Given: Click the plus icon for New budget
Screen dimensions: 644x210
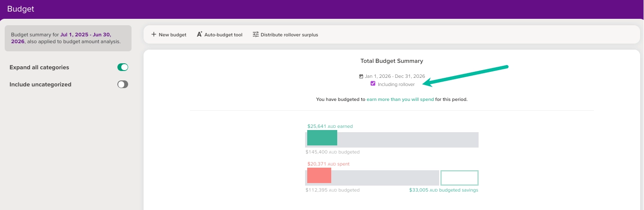Looking at the screenshot, I should pyautogui.click(x=154, y=35).
